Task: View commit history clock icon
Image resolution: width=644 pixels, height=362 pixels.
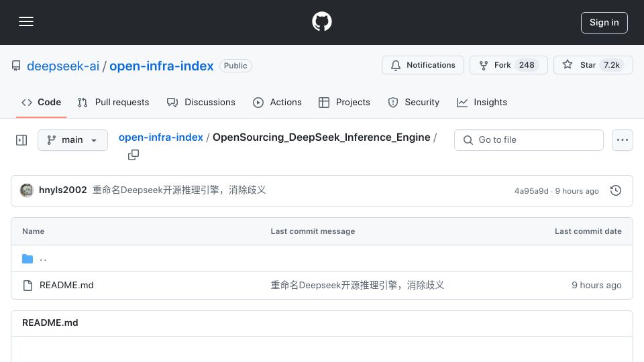Action: pyautogui.click(x=616, y=190)
